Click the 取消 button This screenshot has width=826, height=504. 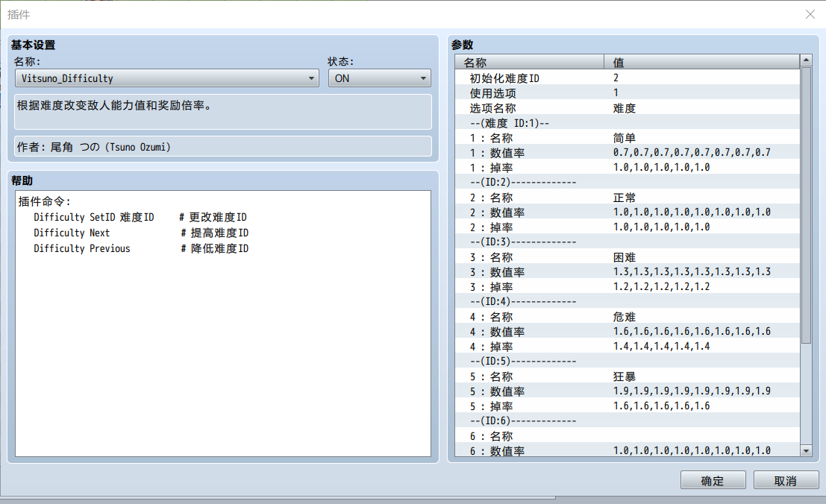click(x=786, y=480)
